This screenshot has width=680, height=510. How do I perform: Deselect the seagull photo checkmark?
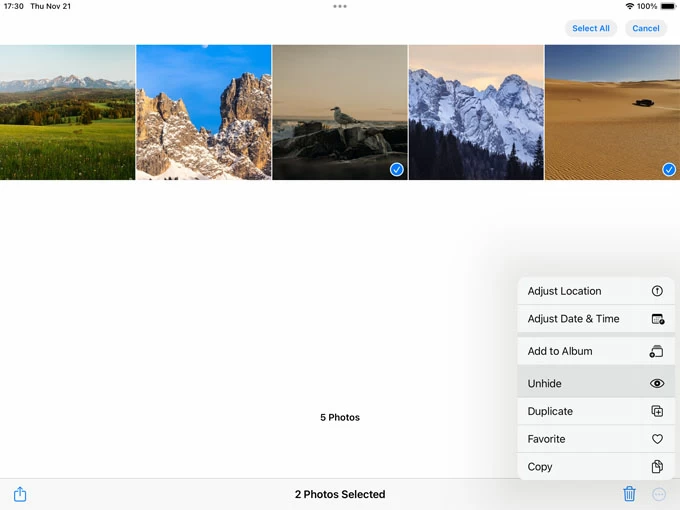coord(397,170)
